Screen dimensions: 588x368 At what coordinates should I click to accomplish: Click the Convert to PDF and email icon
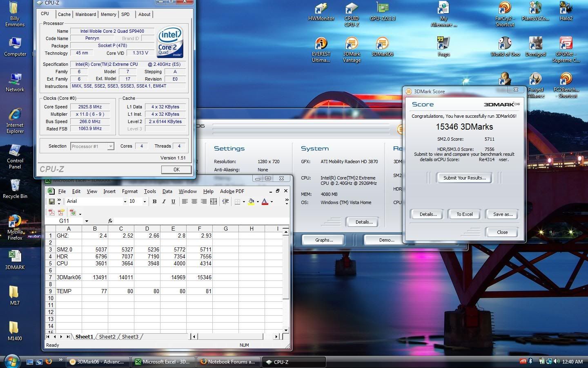(x=61, y=213)
